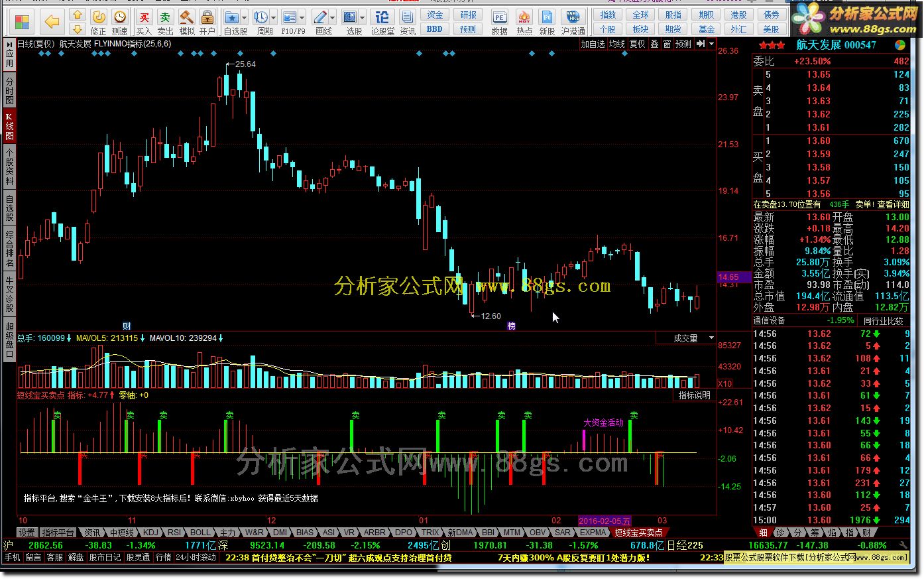Image resolution: width=924 pixels, height=579 pixels.
Task: Toggle the 复权 price adjustment option
Action: click(637, 44)
